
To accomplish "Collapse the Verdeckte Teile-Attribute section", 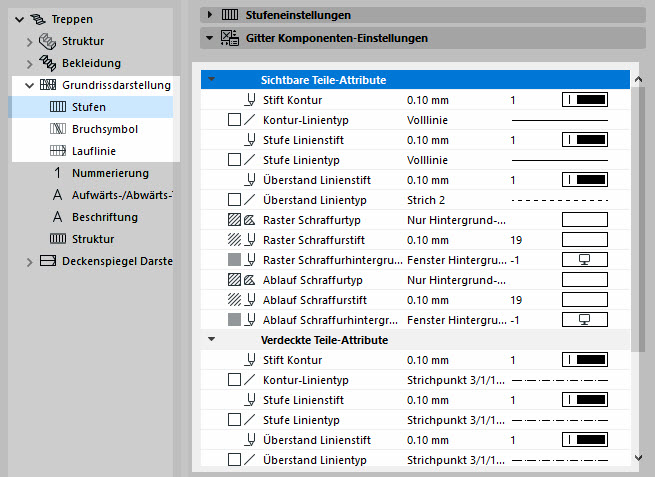I will [212, 339].
